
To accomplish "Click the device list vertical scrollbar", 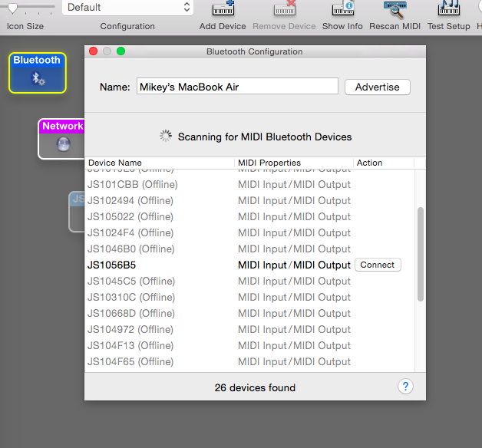I will (x=420, y=254).
